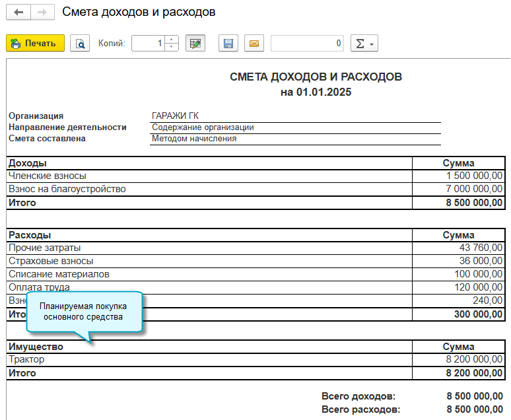Click the date line на 01.01.2025

tap(316, 92)
